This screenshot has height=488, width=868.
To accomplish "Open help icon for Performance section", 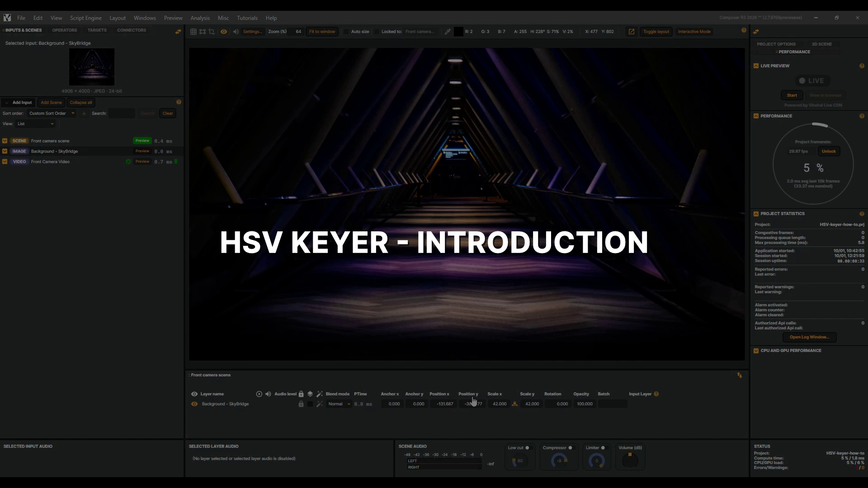I will pyautogui.click(x=862, y=116).
